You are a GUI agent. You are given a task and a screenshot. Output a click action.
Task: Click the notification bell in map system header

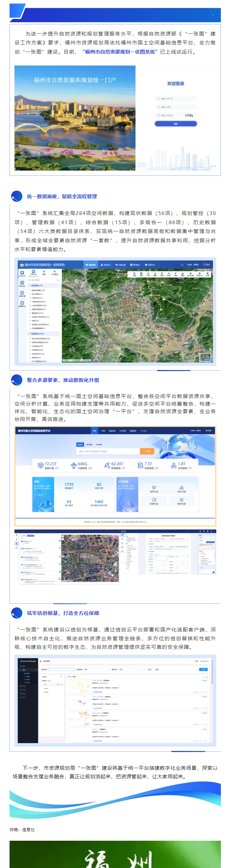click(x=182, y=265)
